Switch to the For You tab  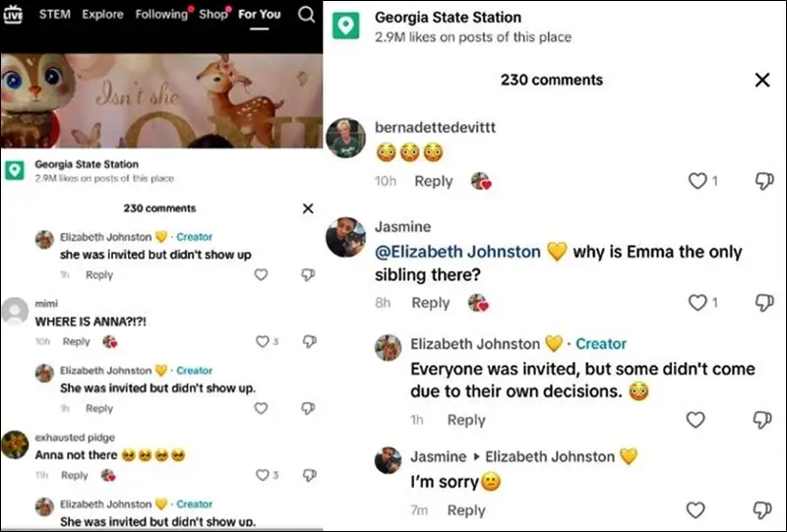click(260, 15)
